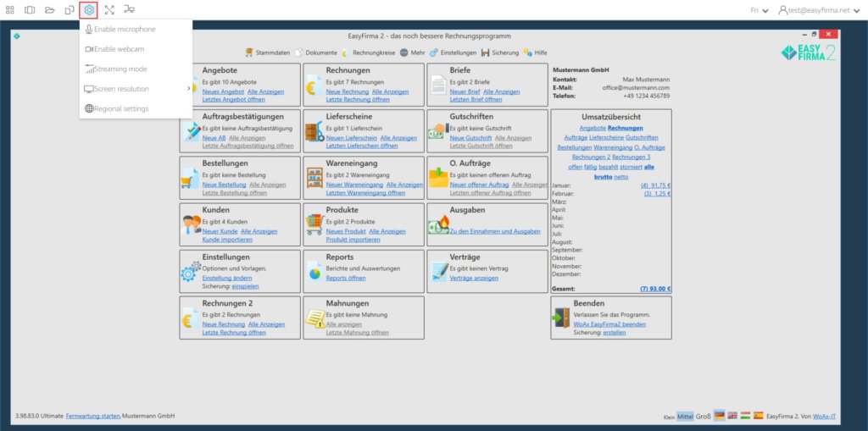
Task: Click the Neue Rechnung link under Rechnungen
Action: [347, 91]
